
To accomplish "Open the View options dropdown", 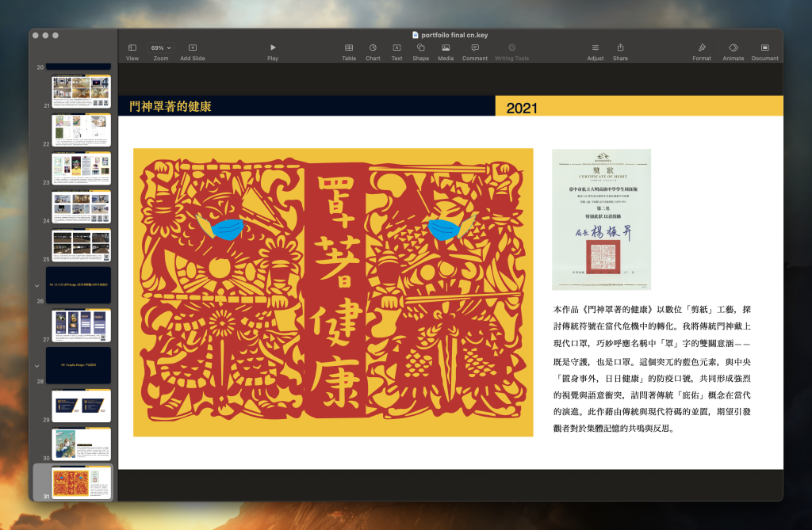I will pos(132,48).
